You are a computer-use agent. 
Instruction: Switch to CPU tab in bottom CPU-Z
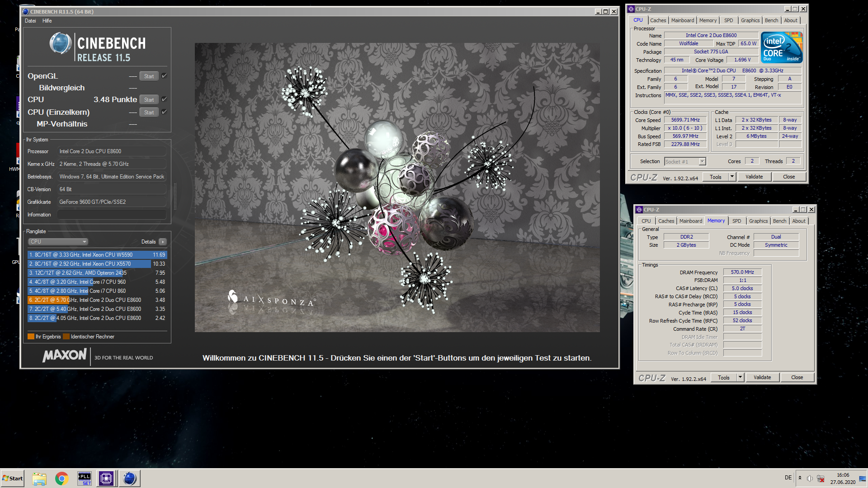pyautogui.click(x=646, y=221)
